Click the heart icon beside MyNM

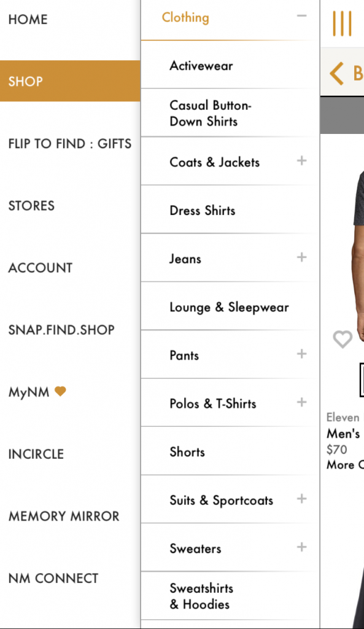(x=58, y=391)
